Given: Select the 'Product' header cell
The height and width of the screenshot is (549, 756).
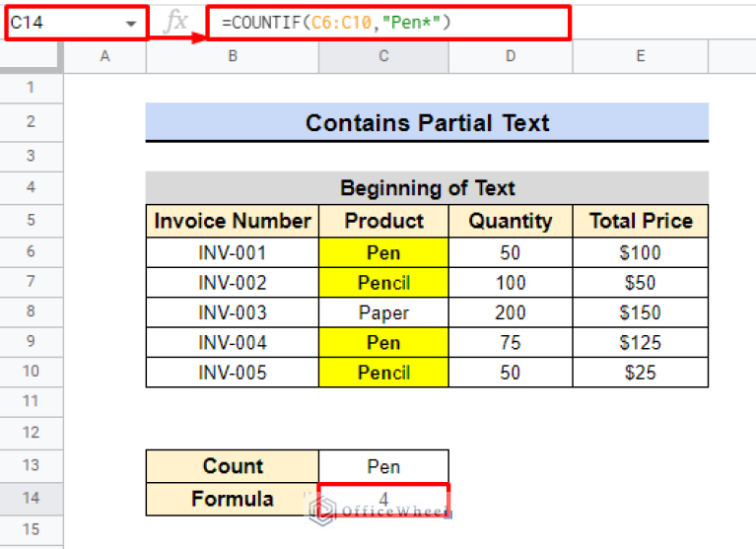Looking at the screenshot, I should pos(383,221).
